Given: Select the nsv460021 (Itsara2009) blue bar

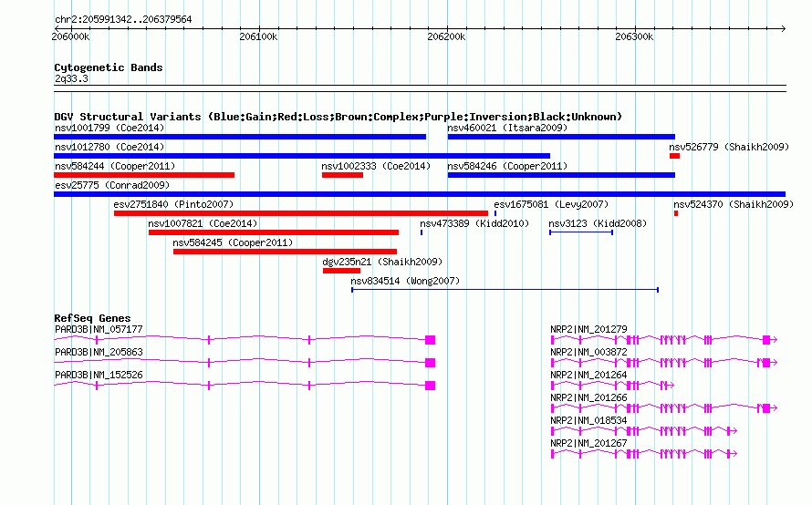Looking at the screenshot, I should click(x=561, y=137).
